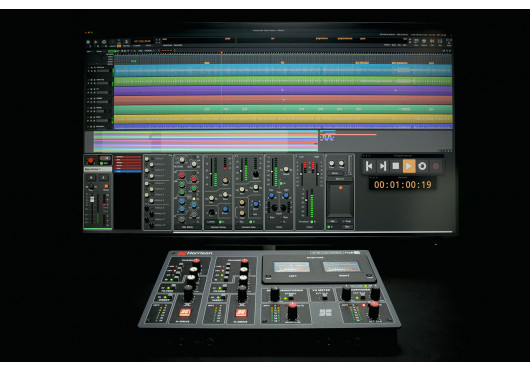
Task: Click the multicolor session overview strip
Action: (206, 141)
